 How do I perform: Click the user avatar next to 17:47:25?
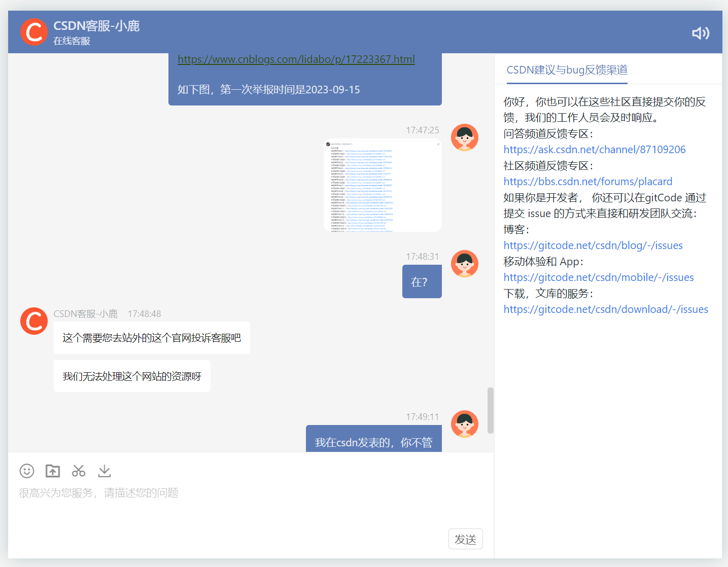465,137
